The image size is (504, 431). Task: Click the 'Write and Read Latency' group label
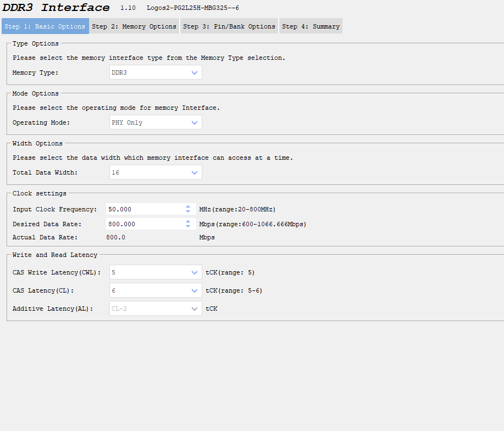(55, 255)
